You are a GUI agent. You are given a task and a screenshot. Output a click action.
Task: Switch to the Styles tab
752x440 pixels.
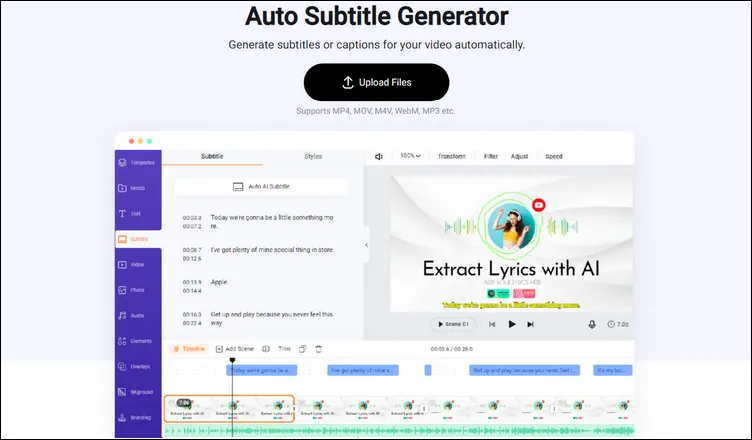pyautogui.click(x=313, y=156)
